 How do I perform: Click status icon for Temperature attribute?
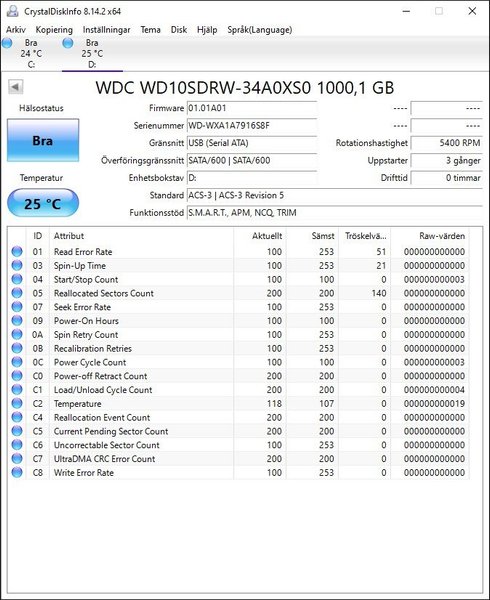coord(17,403)
